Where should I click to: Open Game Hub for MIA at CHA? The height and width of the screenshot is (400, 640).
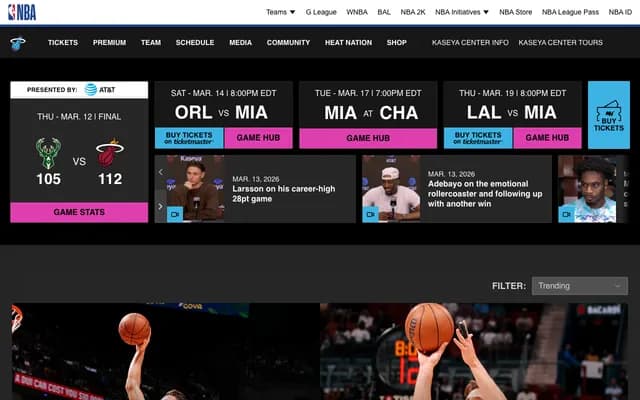[x=368, y=138]
